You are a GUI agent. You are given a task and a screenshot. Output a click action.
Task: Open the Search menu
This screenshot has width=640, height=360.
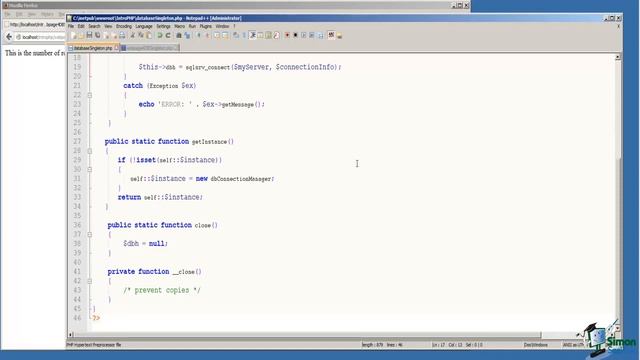click(94, 26)
